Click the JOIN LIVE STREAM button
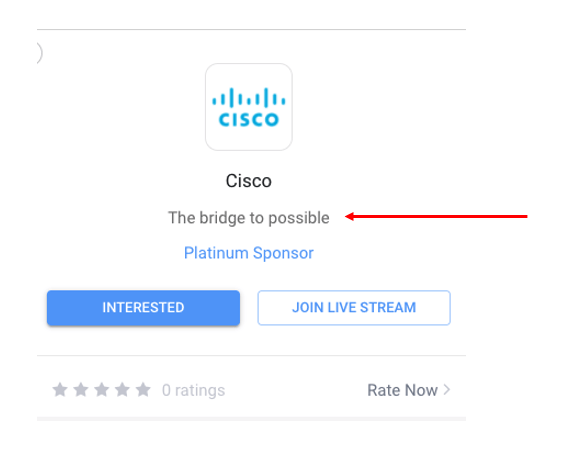This screenshot has height=453, width=564. click(x=354, y=308)
